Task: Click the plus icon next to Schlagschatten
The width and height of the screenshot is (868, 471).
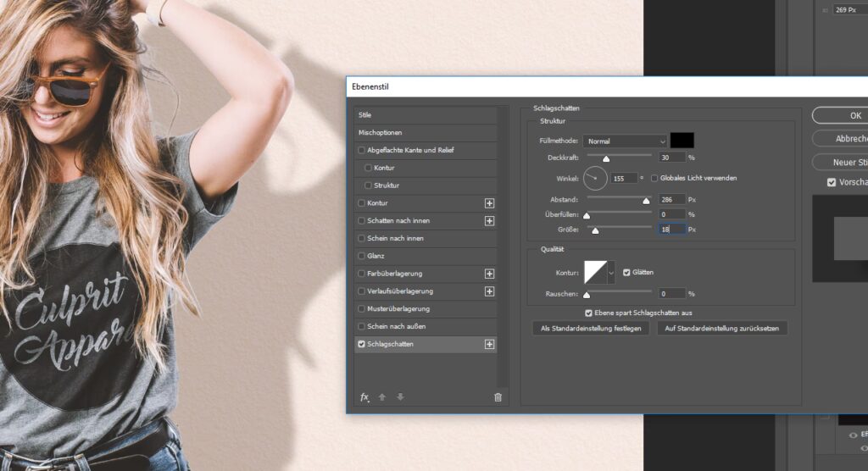Action: tap(489, 345)
